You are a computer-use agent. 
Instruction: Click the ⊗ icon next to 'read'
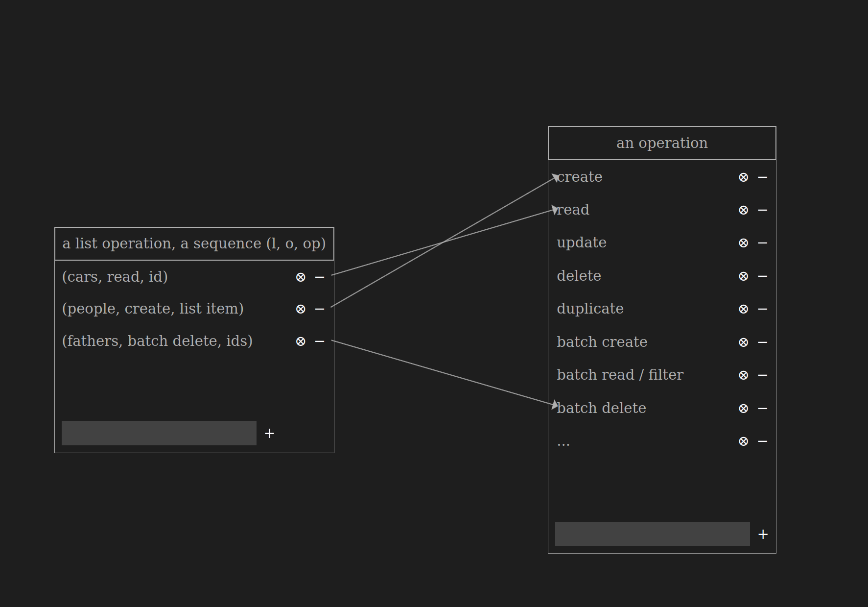743,210
